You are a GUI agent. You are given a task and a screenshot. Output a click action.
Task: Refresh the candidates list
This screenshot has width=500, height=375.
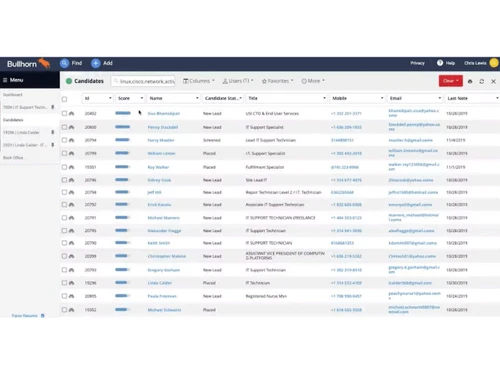[482, 81]
